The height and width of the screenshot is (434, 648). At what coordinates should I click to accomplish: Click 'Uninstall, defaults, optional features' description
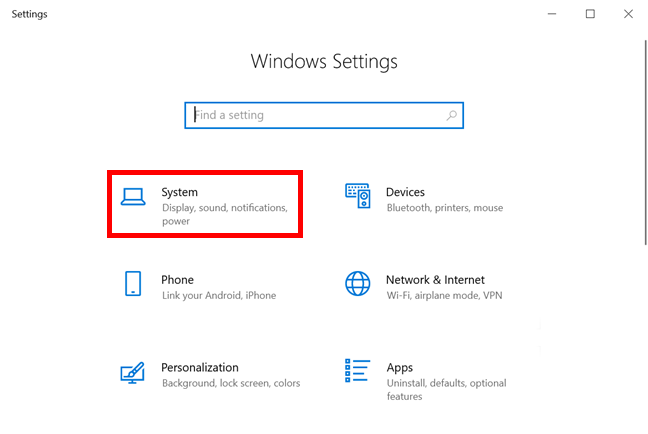[x=446, y=389]
